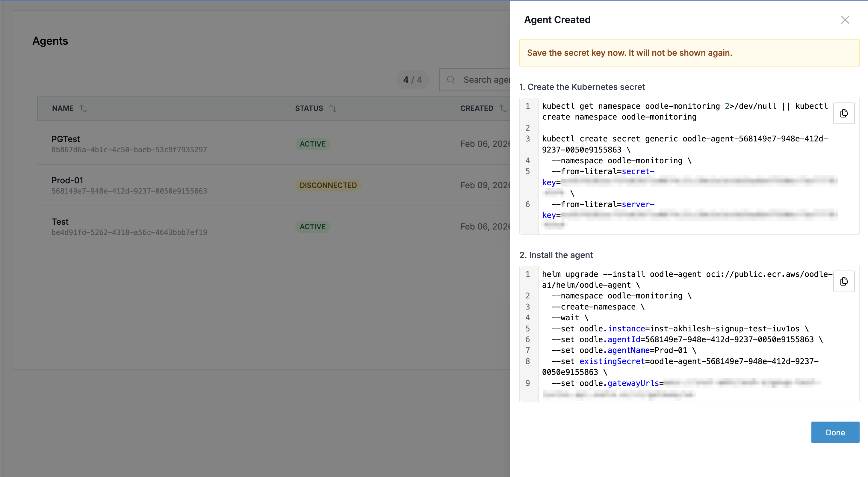
Task: Sort agents by Created column
Action: 503,108
